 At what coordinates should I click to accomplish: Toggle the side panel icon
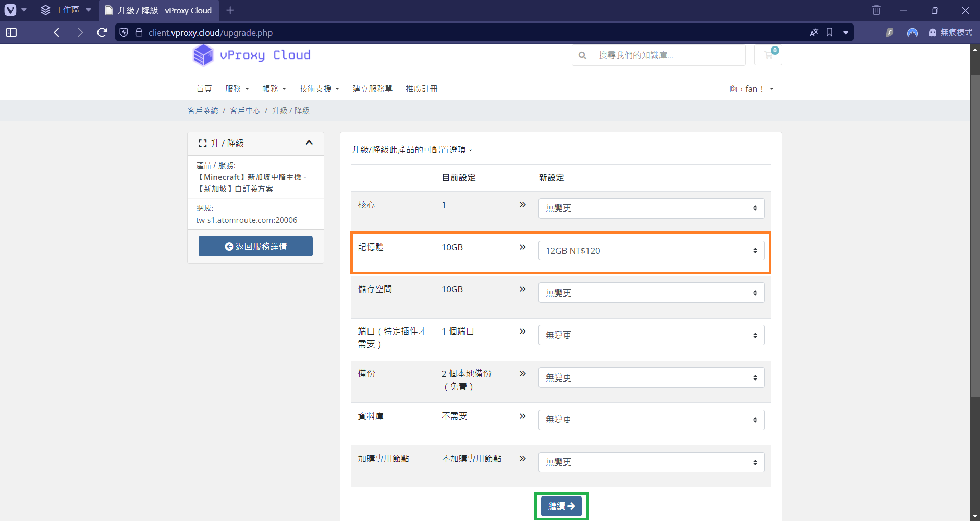[x=11, y=33]
